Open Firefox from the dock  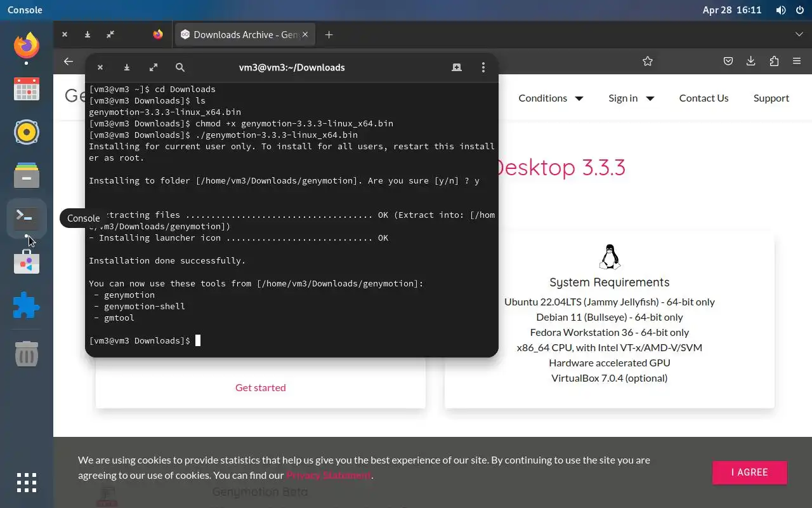pyautogui.click(x=27, y=46)
